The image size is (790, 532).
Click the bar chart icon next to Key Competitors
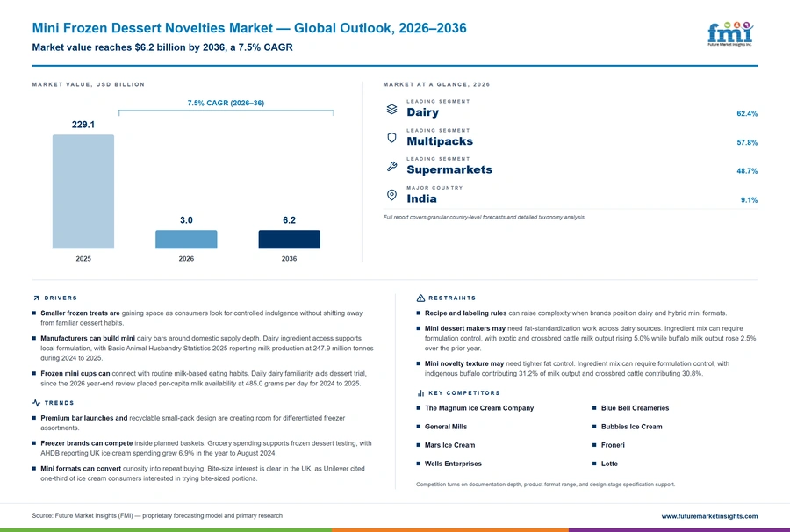pos(420,393)
